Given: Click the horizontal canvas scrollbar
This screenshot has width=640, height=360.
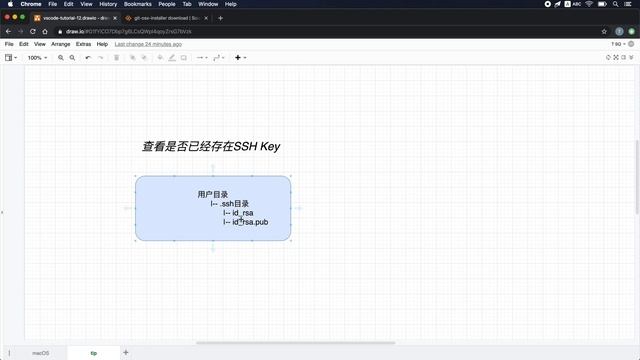Looking at the screenshot, I should [296, 343].
